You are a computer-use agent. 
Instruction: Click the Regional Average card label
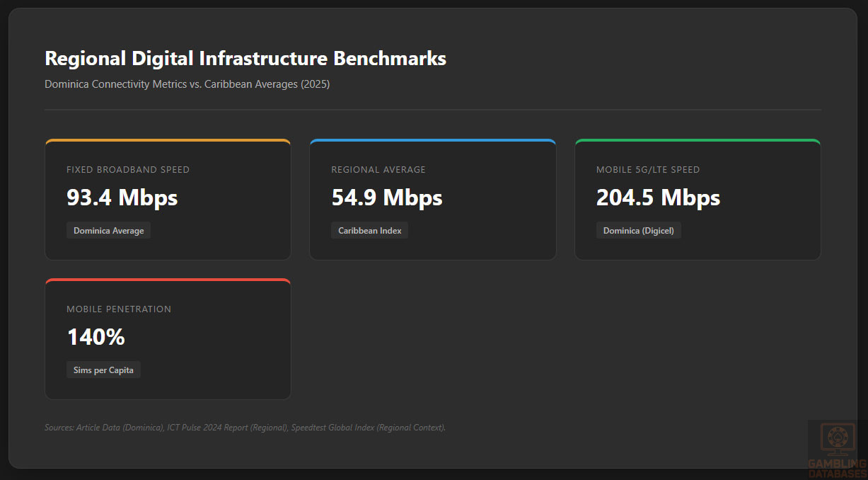(x=378, y=170)
